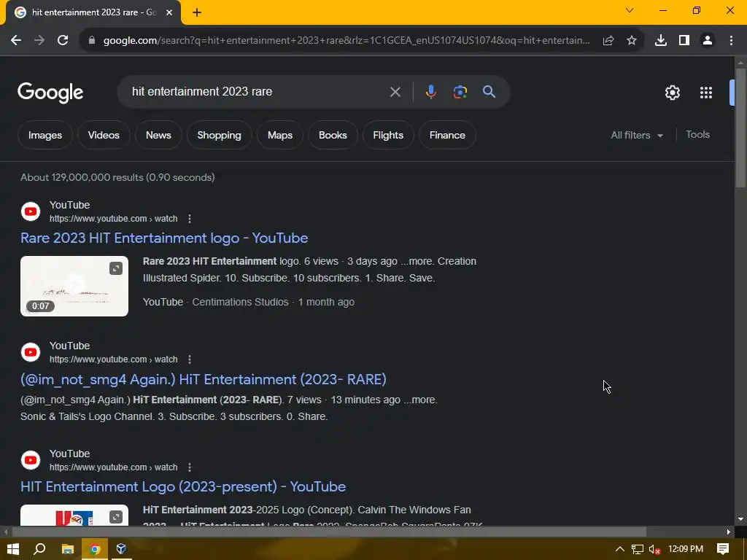
Task: Click 'Centimations Studios' source text
Action: [240, 303]
